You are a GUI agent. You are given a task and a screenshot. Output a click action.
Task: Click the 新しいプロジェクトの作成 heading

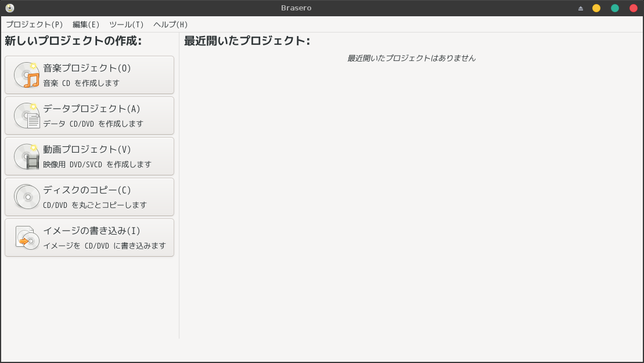point(73,41)
